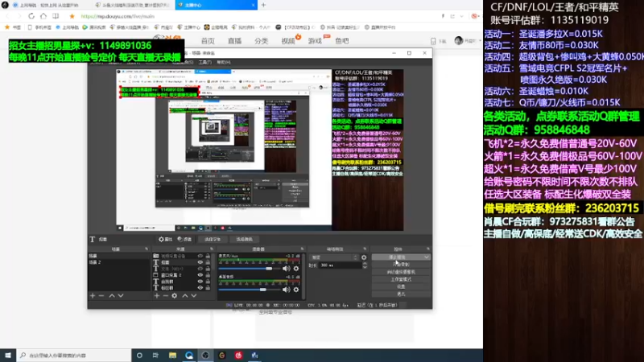This screenshot has height=362, width=644.
Task: Increase transition duration with up stepper
Action: (x=365, y=264)
